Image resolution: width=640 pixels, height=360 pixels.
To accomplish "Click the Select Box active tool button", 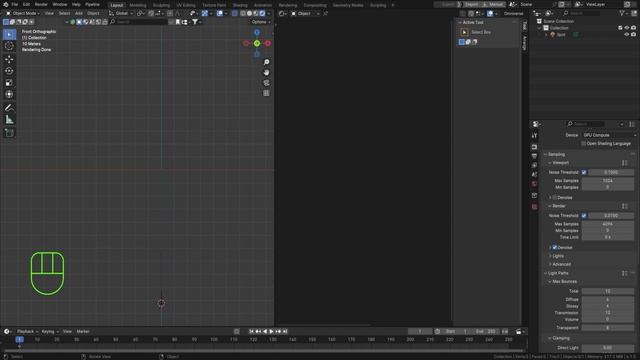I will pos(464,32).
